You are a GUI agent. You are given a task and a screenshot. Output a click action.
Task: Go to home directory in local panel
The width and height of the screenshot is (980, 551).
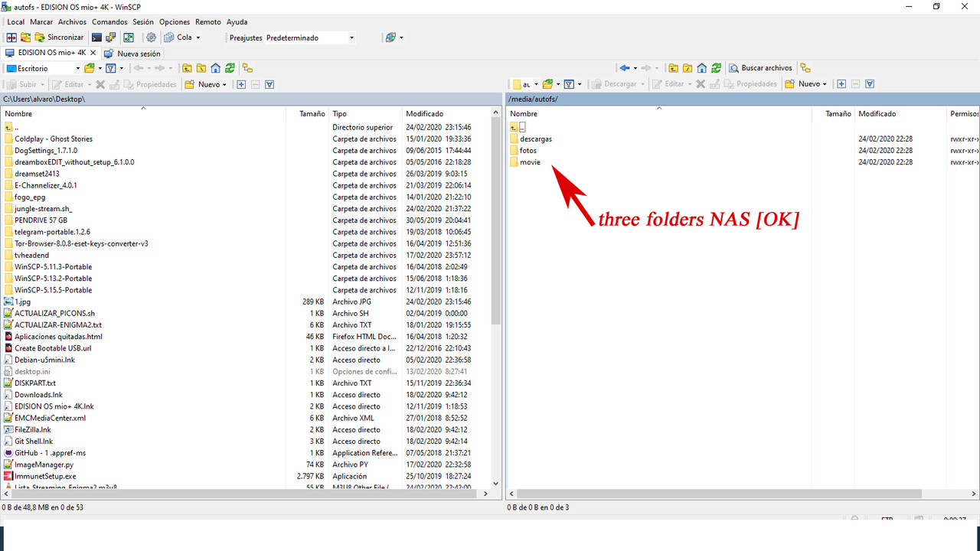click(216, 68)
